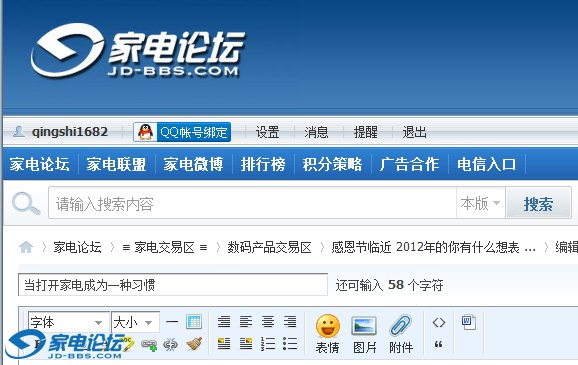This screenshot has width=578, height=365.
Task: Insert a horizontal rule in editor
Action: pyautogui.click(x=172, y=322)
